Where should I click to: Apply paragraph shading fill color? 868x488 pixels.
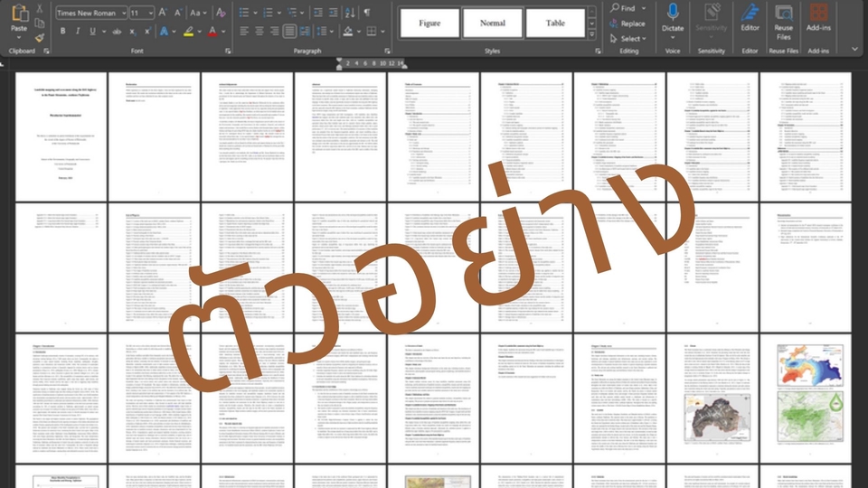point(347,32)
